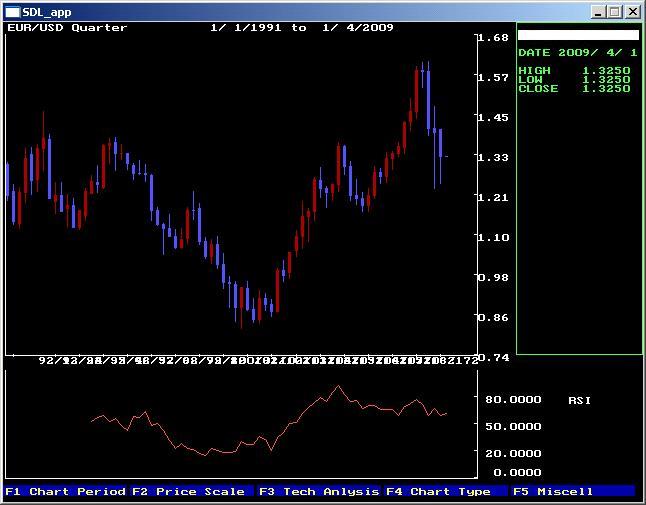Image resolution: width=646 pixels, height=505 pixels.
Task: Click the 1.57 price axis label
Action: 494,77
